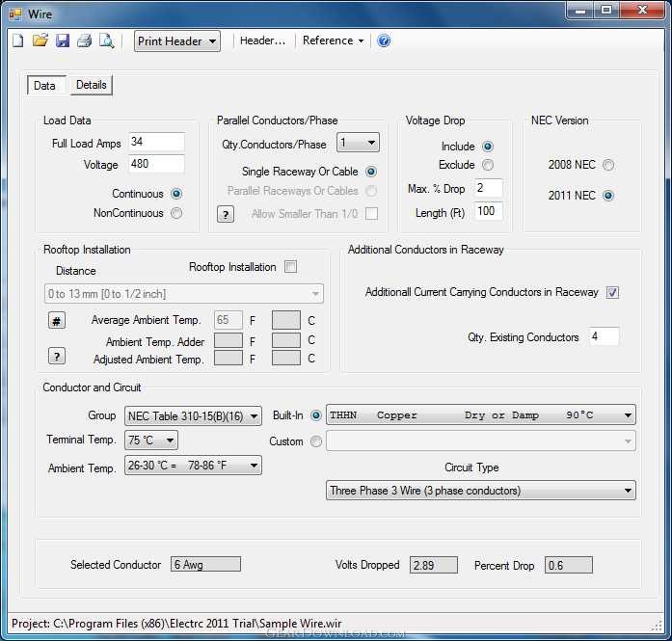This screenshot has height=641, width=672.
Task: Close the Wire window
Action: pos(642,11)
